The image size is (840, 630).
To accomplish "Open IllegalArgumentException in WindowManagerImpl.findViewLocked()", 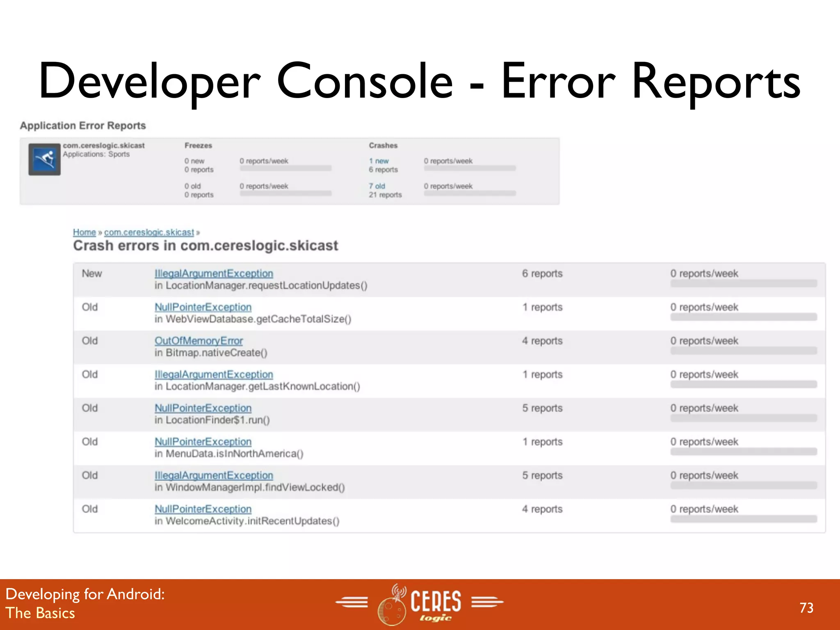I will click(214, 475).
